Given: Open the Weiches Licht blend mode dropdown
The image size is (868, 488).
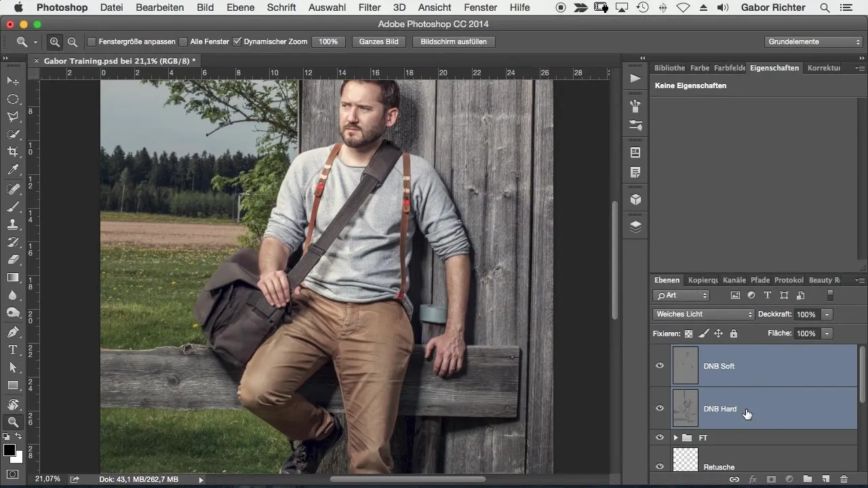Looking at the screenshot, I should [x=703, y=314].
